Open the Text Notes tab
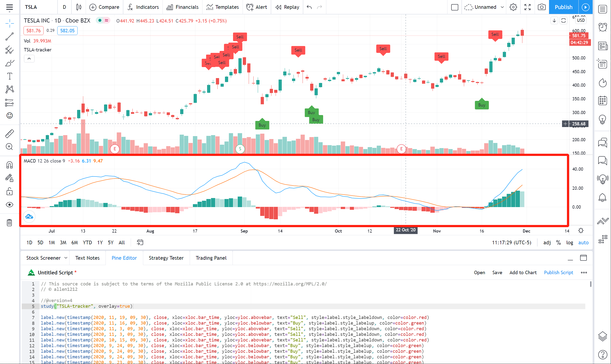This screenshot has width=611, height=364. click(87, 258)
